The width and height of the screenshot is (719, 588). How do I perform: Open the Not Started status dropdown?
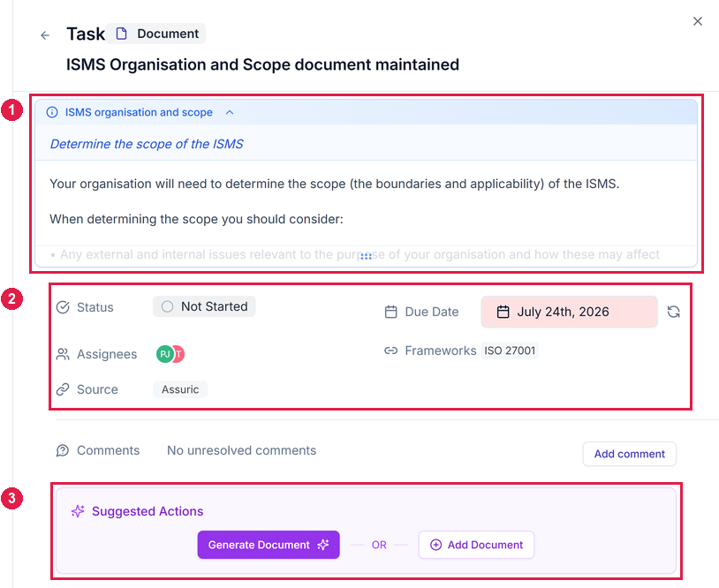click(x=204, y=306)
